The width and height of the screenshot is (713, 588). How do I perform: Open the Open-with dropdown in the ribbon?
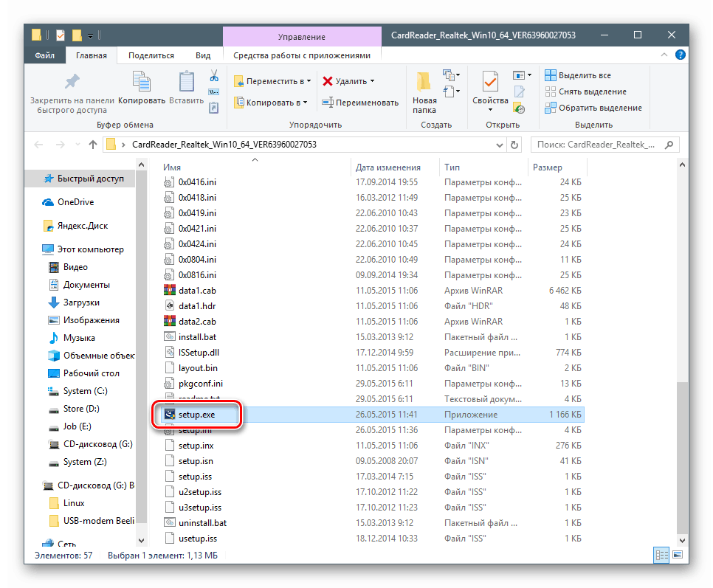[522, 75]
